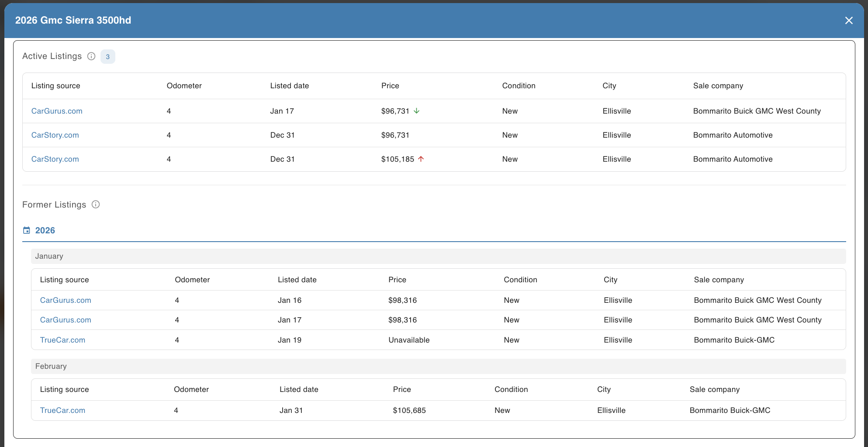Collapse the January listings section
Screen dimensions: 868x447
49,256
